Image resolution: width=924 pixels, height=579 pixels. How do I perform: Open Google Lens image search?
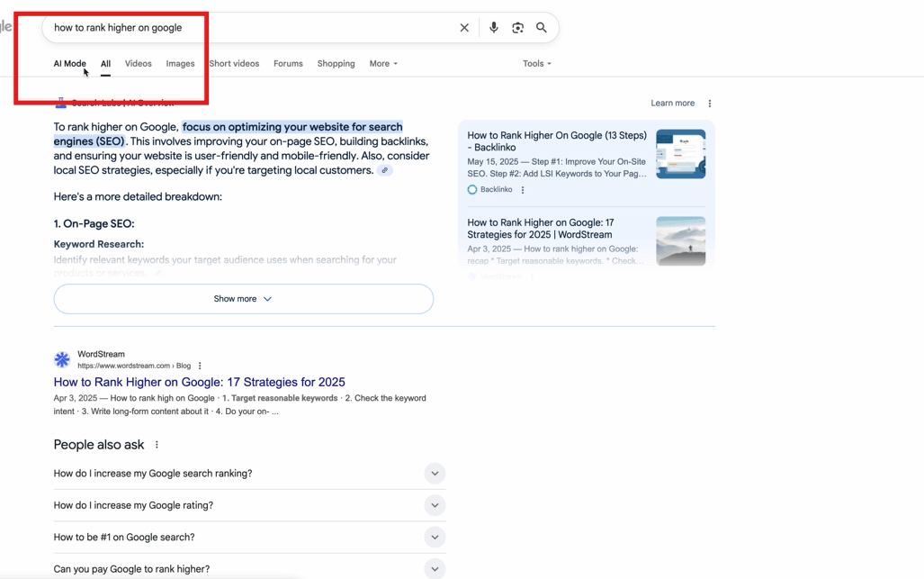coord(517,28)
